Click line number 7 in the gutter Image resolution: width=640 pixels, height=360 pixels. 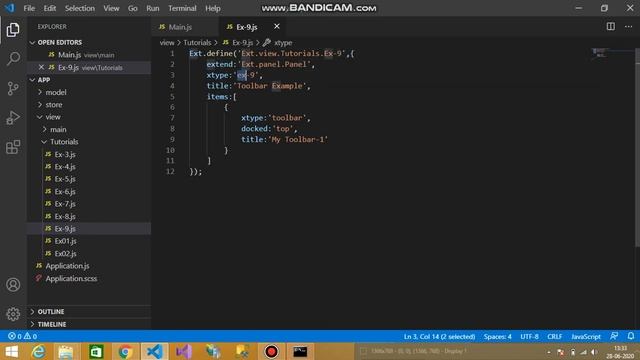coord(172,118)
